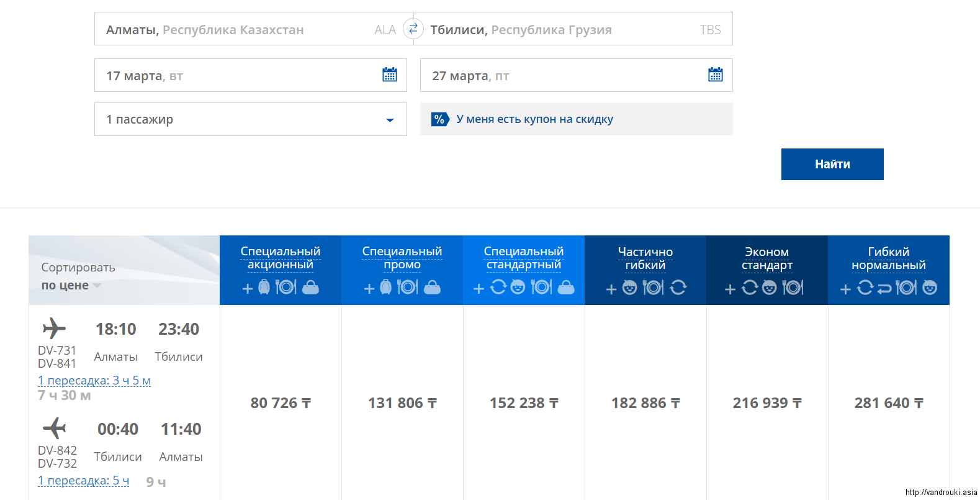This screenshot has width=980, height=500.
Task: Choose the 216 939 ₸ fare
Action: (x=767, y=403)
